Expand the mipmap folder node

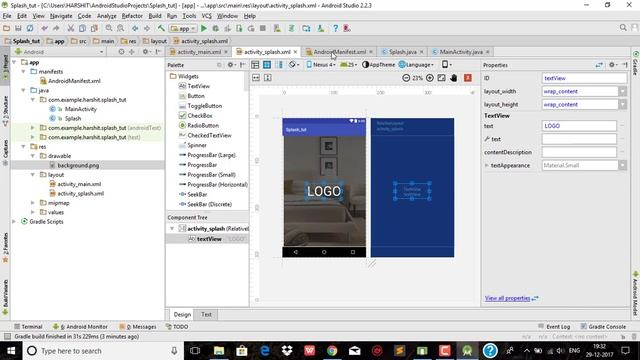pos(33,203)
